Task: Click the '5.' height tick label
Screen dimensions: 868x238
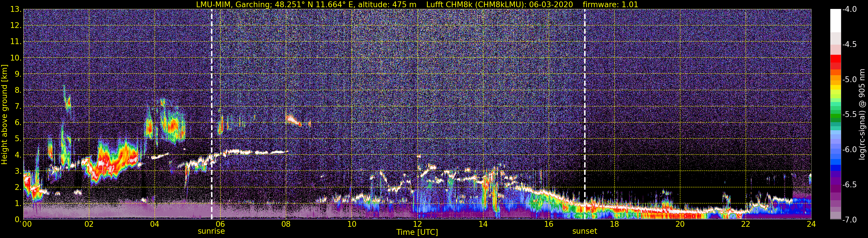Action: coord(18,139)
